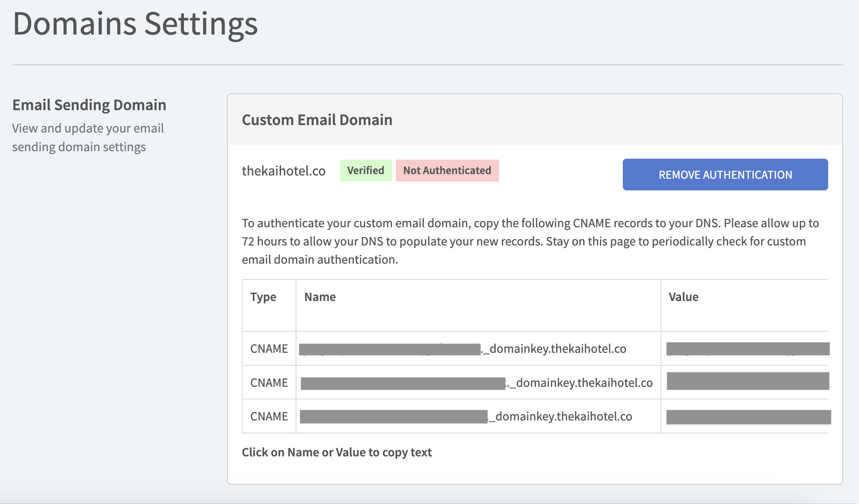Click the third row's CNAME type cell
This screenshot has width=859, height=504.
(x=269, y=416)
